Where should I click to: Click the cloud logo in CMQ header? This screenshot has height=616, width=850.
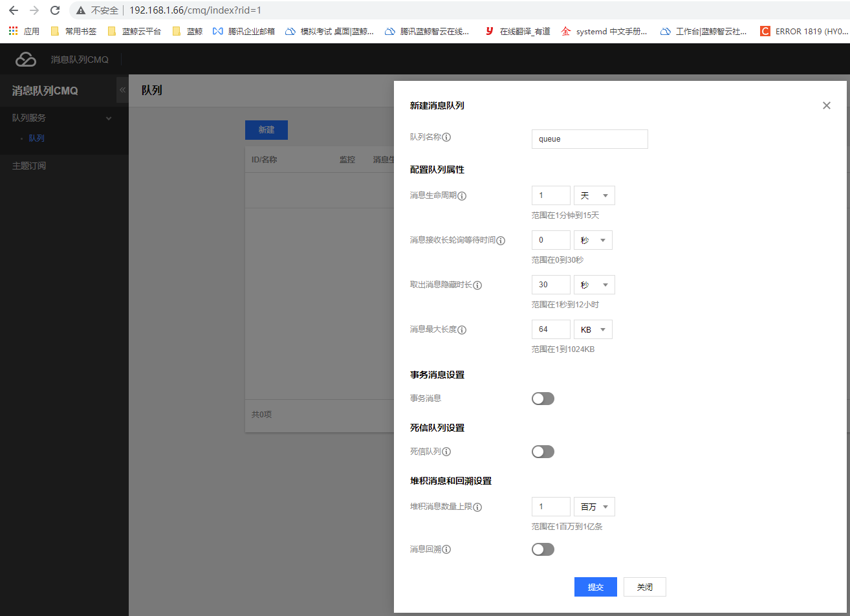click(x=26, y=60)
